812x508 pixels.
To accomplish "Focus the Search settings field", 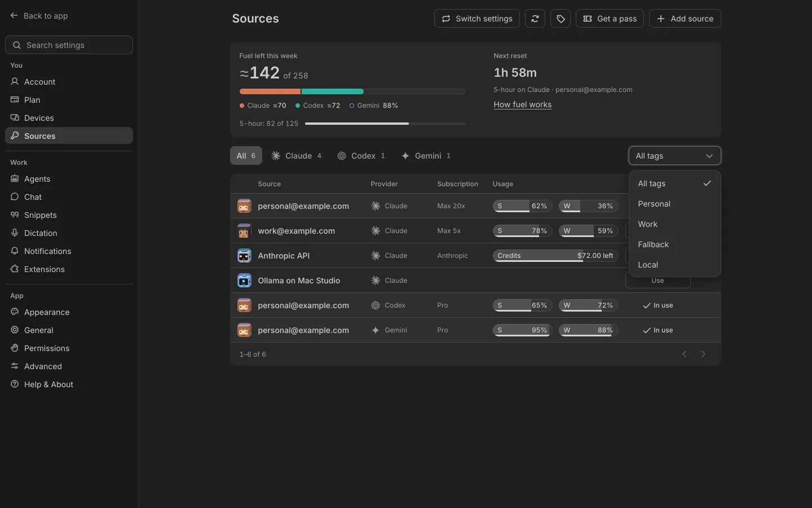I will point(69,45).
